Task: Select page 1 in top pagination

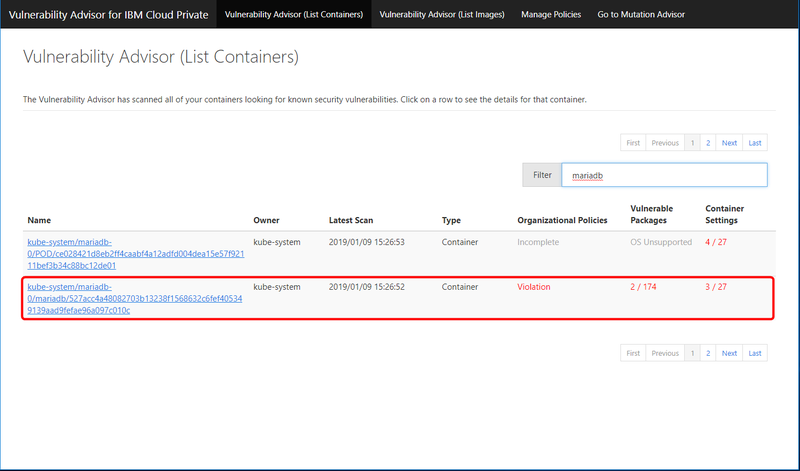Action: click(692, 143)
